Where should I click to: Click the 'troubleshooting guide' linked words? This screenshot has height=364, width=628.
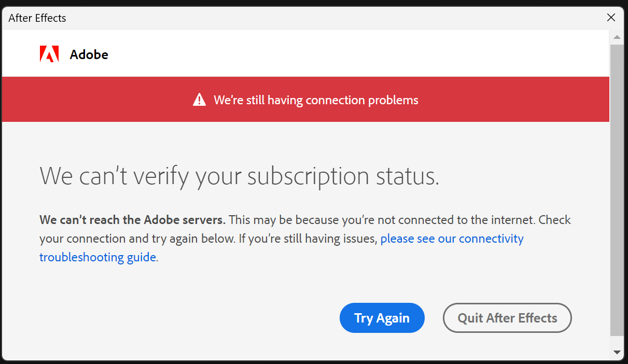pyautogui.click(x=97, y=257)
